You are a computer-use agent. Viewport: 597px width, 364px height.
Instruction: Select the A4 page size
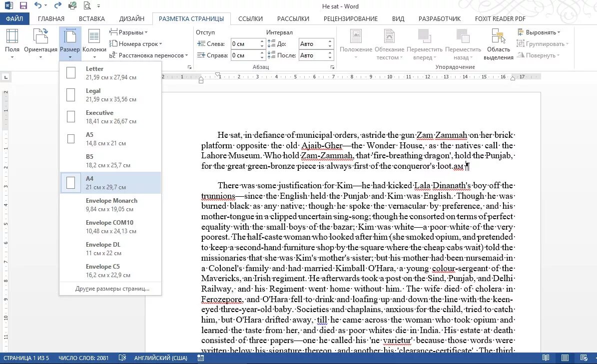tap(110, 183)
